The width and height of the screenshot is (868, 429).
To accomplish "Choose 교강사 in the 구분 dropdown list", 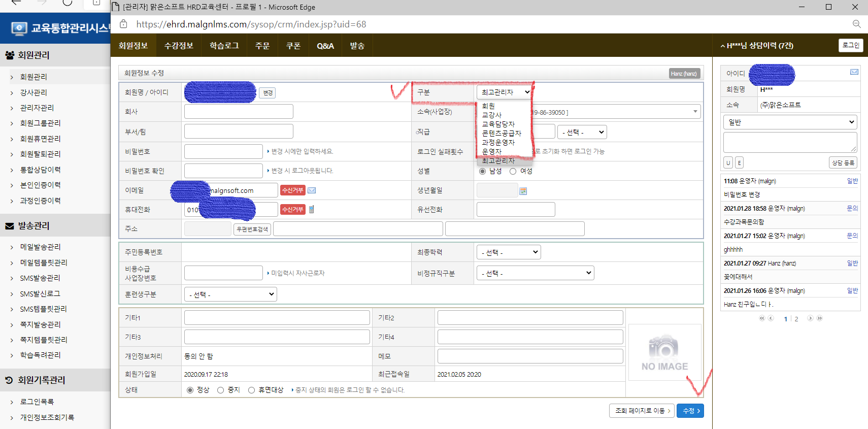I will 492,115.
